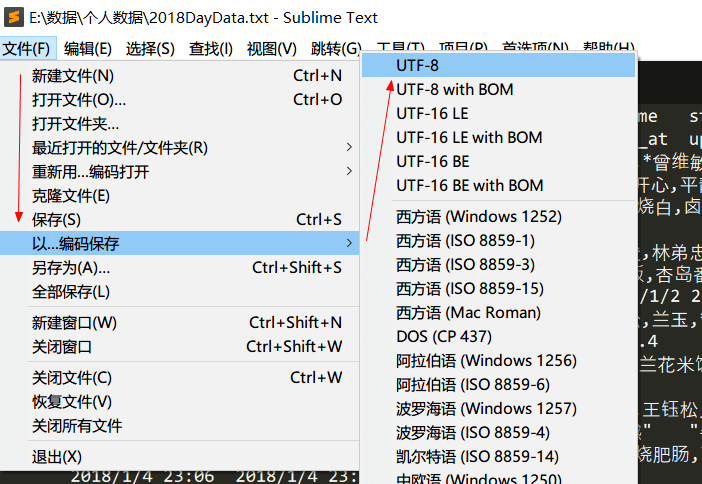Open the 视图(V) menu
The width and height of the screenshot is (702, 484).
(272, 48)
